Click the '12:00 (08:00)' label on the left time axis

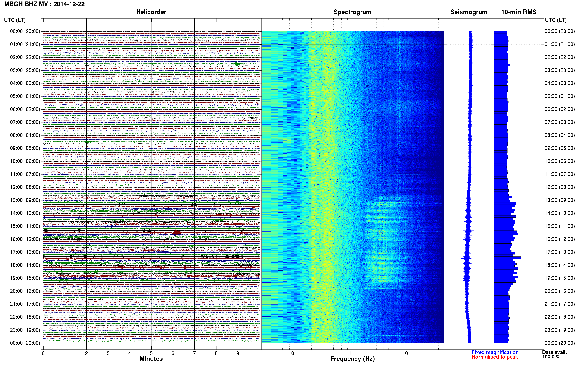pos(25,187)
